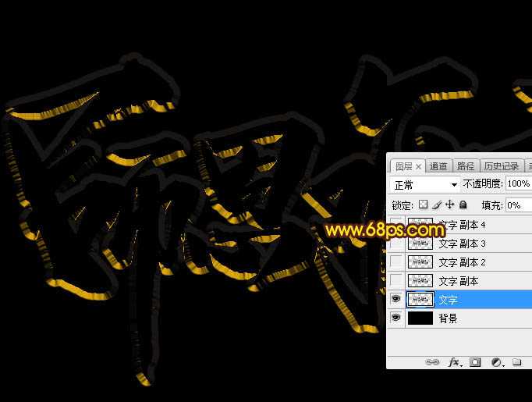
Task: Select the 文字 副本 3 layer name
Action: [462, 244]
